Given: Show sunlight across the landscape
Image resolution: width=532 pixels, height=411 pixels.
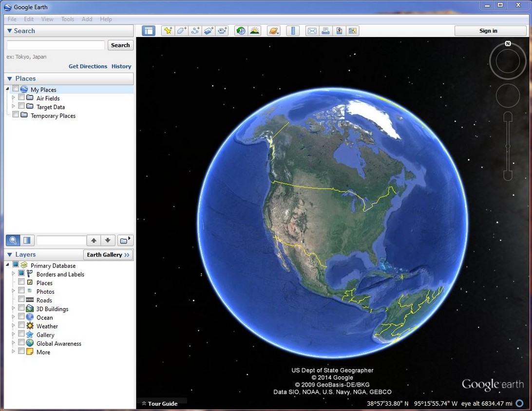Looking at the screenshot, I should 254,31.
